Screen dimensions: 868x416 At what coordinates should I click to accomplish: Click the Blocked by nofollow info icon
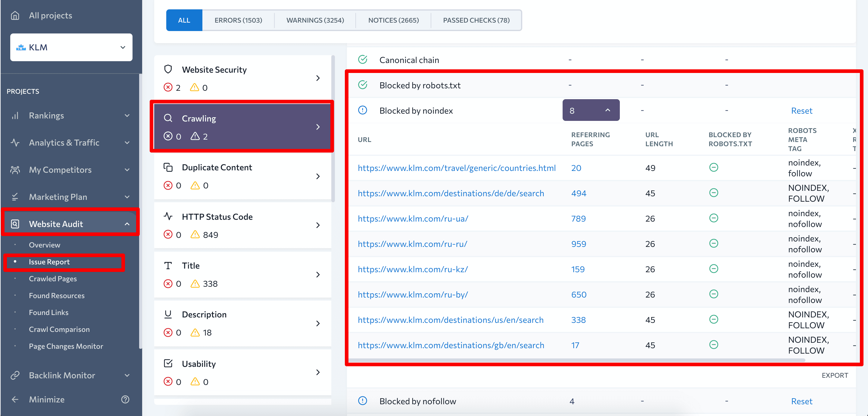[x=363, y=401]
